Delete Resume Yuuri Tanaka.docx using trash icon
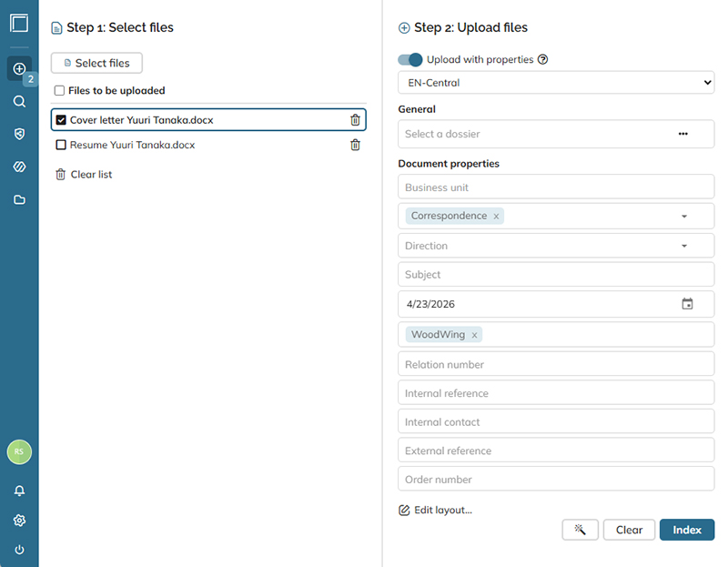Viewport: 728px width, 567px height. coord(355,145)
